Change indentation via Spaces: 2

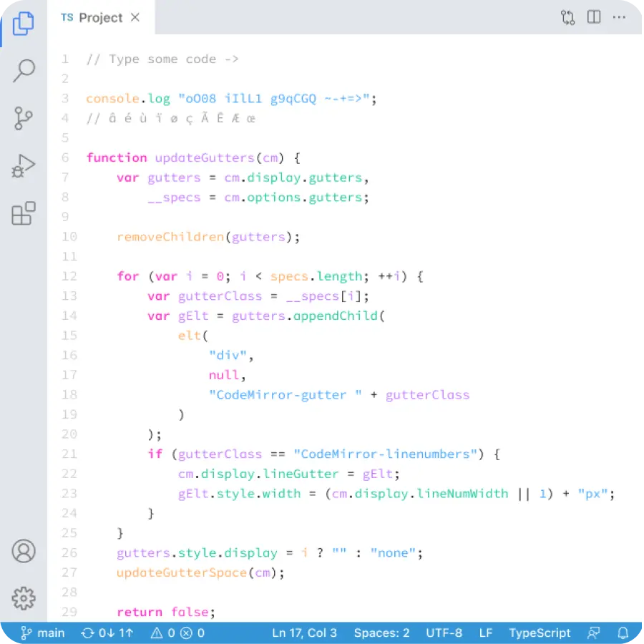[x=381, y=633]
